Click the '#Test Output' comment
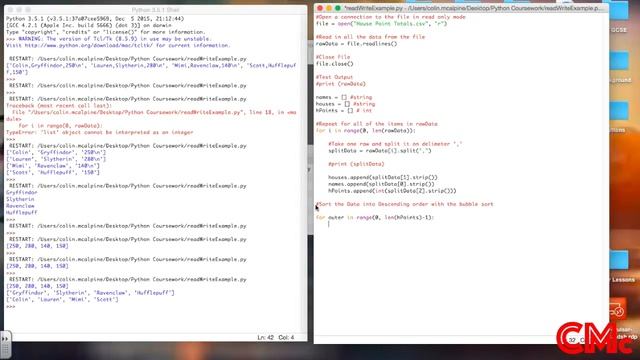This screenshot has height=360, width=640. pos(334,77)
